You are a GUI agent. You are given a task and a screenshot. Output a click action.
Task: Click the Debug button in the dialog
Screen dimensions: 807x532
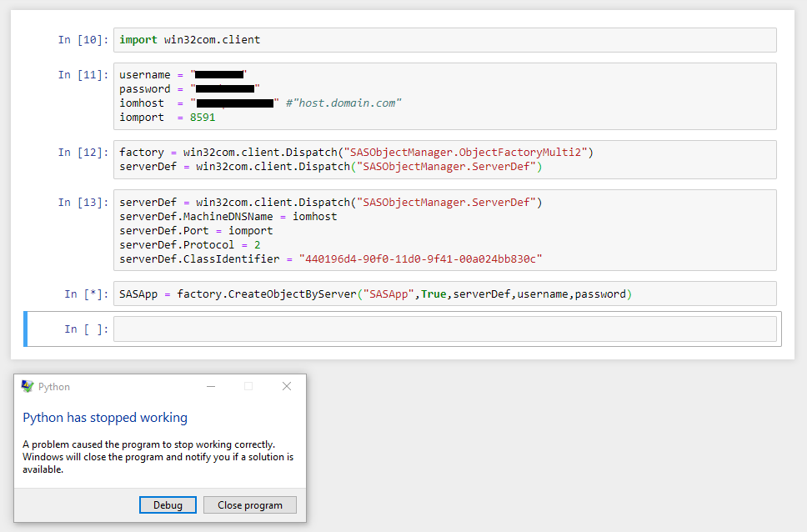point(168,505)
